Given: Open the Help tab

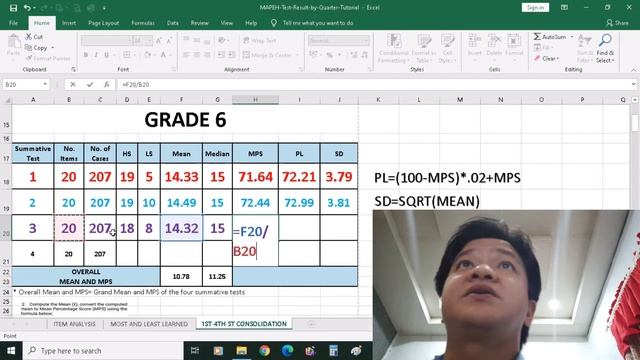Looking at the screenshot, I should tap(251, 23).
